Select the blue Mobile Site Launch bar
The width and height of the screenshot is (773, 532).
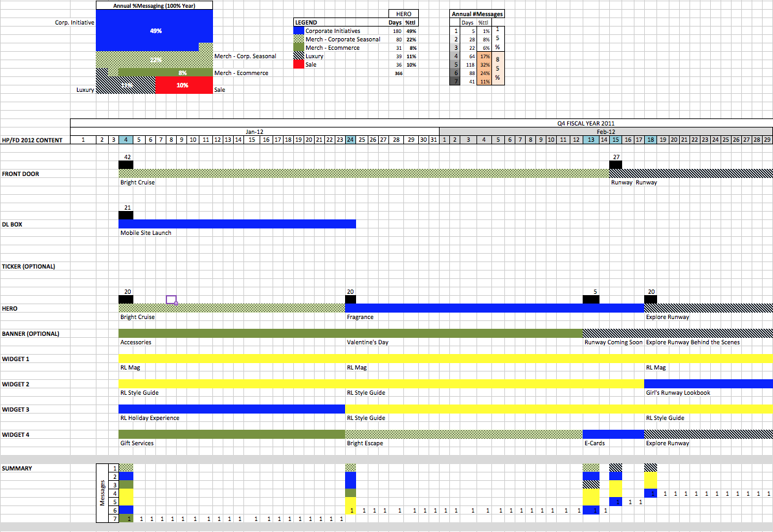237,224
